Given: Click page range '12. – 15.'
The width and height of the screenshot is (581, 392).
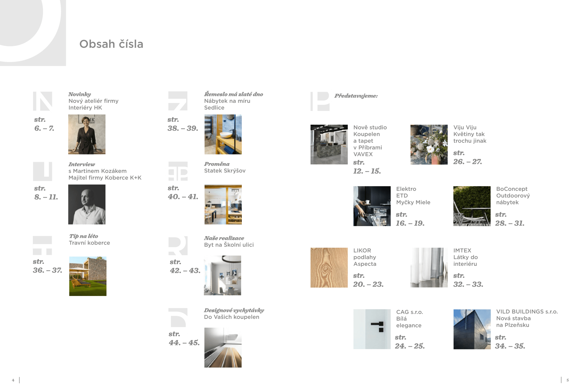Looking at the screenshot, I should pos(367,171).
